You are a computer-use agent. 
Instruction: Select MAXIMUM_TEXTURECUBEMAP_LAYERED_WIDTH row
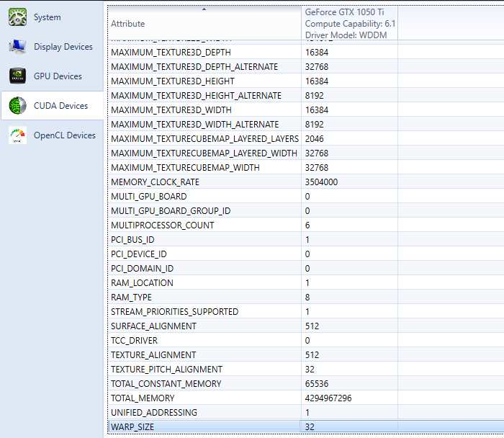click(306, 153)
